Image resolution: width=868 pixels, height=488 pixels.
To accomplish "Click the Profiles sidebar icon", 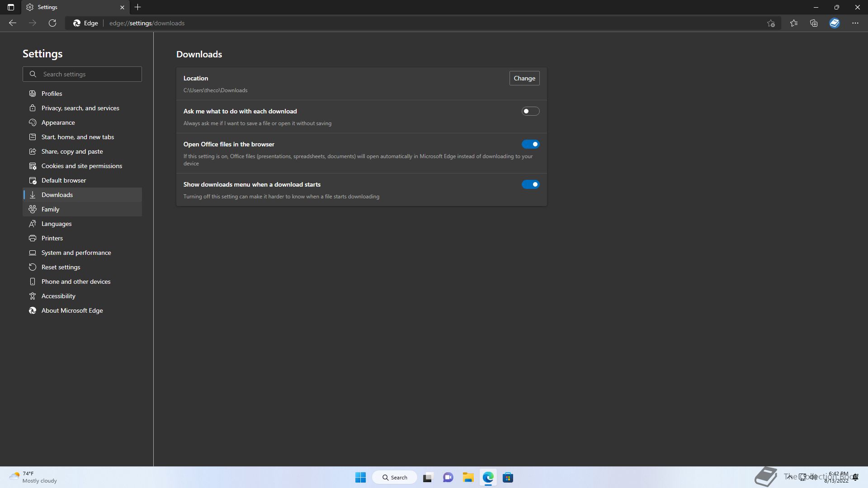I will 33,94.
